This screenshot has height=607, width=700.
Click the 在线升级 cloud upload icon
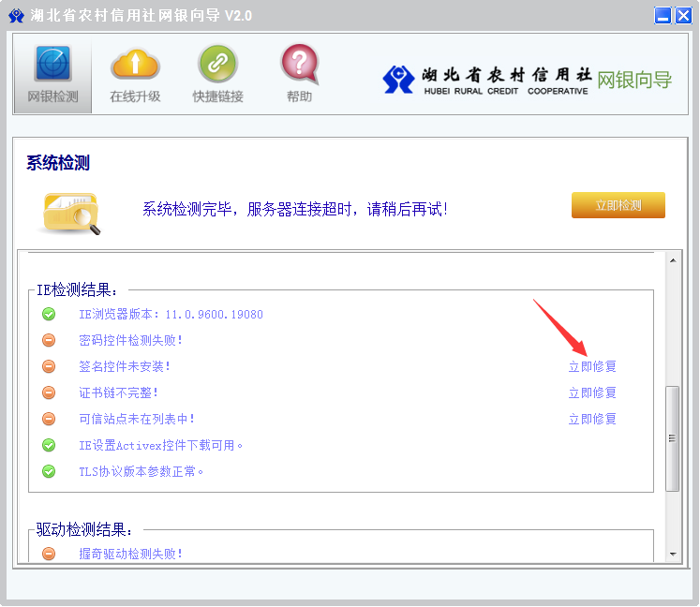[x=135, y=66]
